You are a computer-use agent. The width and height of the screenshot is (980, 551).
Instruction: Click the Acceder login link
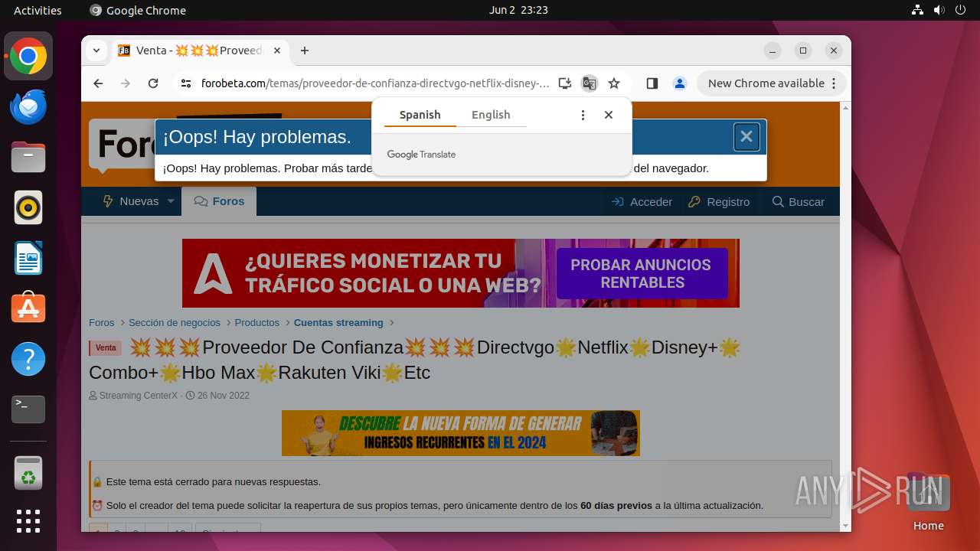pos(642,202)
